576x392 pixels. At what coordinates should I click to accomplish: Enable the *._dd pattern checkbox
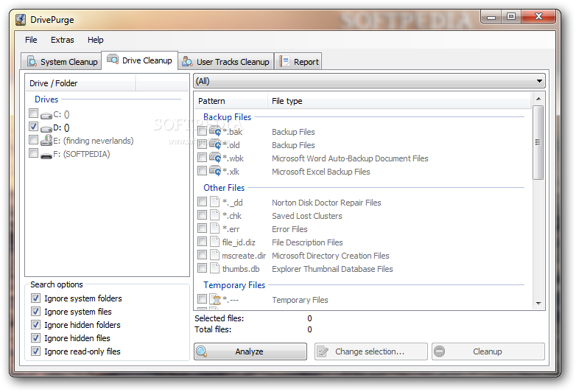pos(202,201)
